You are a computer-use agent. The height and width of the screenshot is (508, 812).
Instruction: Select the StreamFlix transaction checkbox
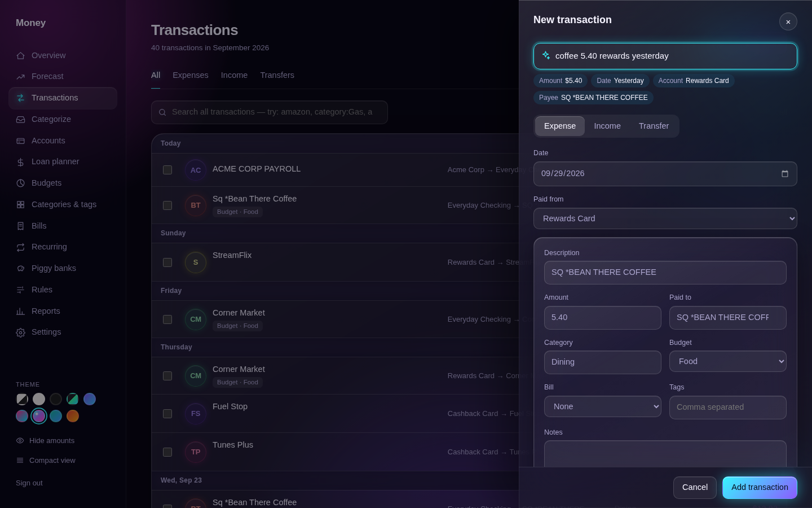point(167,262)
